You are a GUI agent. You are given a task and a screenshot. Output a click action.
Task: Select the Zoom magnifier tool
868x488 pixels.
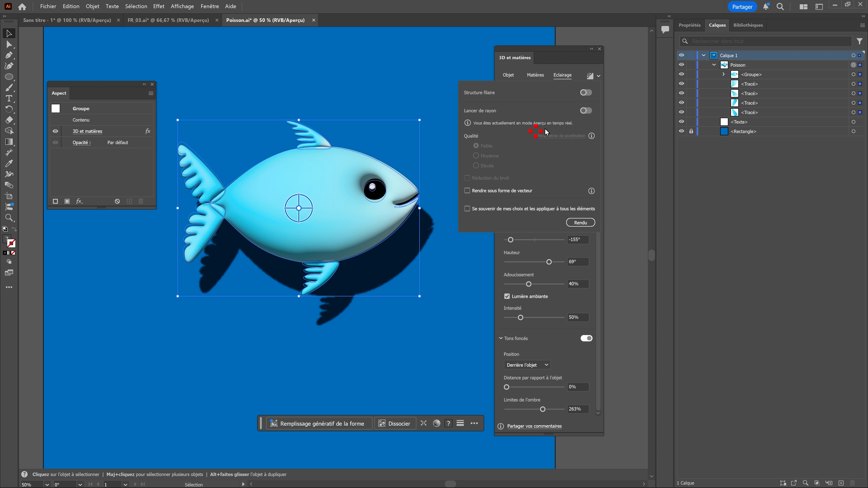tap(9, 218)
